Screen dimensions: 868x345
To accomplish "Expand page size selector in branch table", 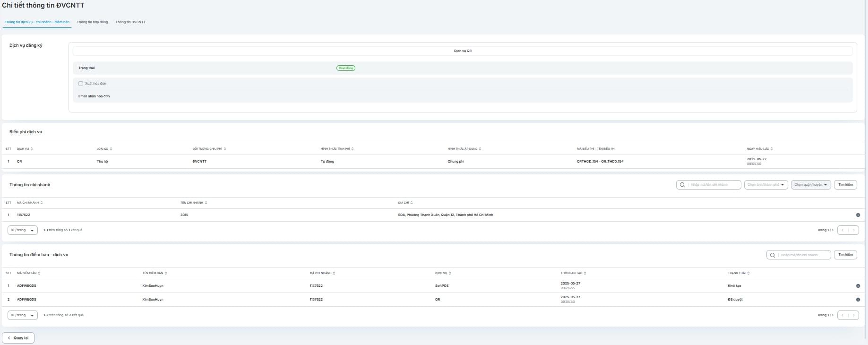I will (x=22, y=230).
